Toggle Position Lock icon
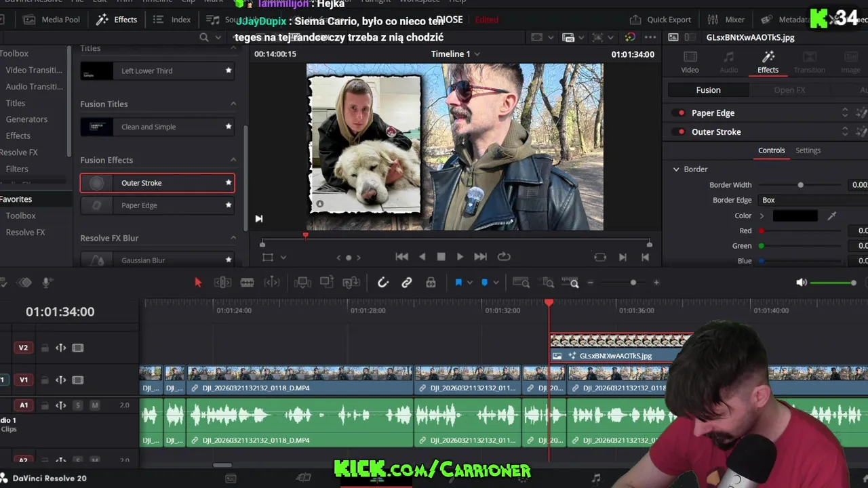This screenshot has height=488, width=868. click(431, 283)
